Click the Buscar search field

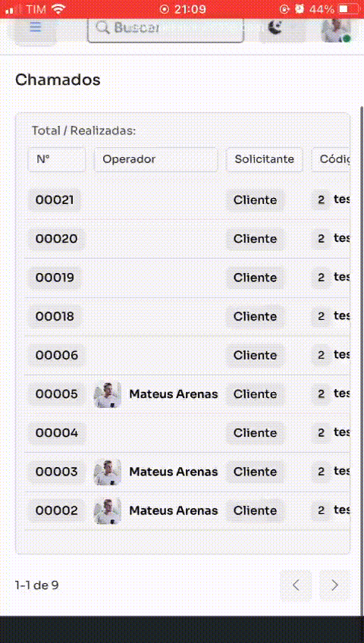click(x=165, y=29)
